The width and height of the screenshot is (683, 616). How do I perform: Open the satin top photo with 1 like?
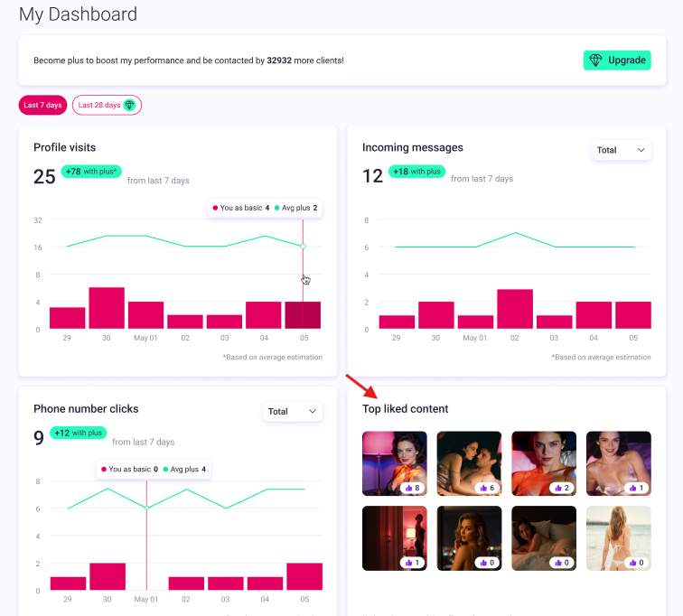(x=619, y=463)
